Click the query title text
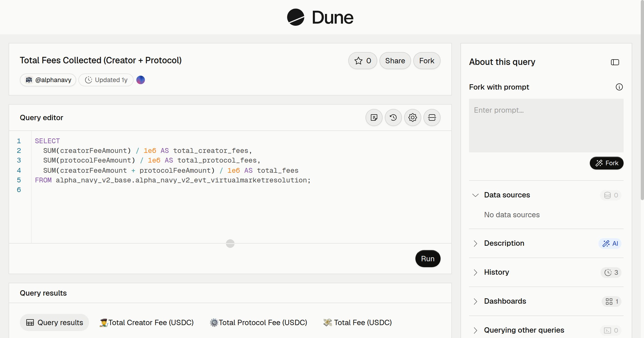This screenshot has width=644, height=338. coord(101,60)
